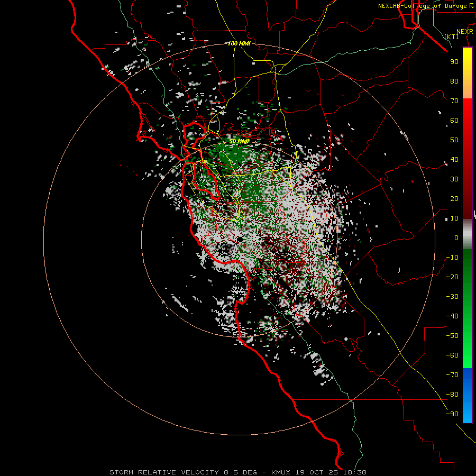The width and height of the screenshot is (476, 476).
Task: Pick the "-20" velocity scale label
Action: pyautogui.click(x=452, y=277)
